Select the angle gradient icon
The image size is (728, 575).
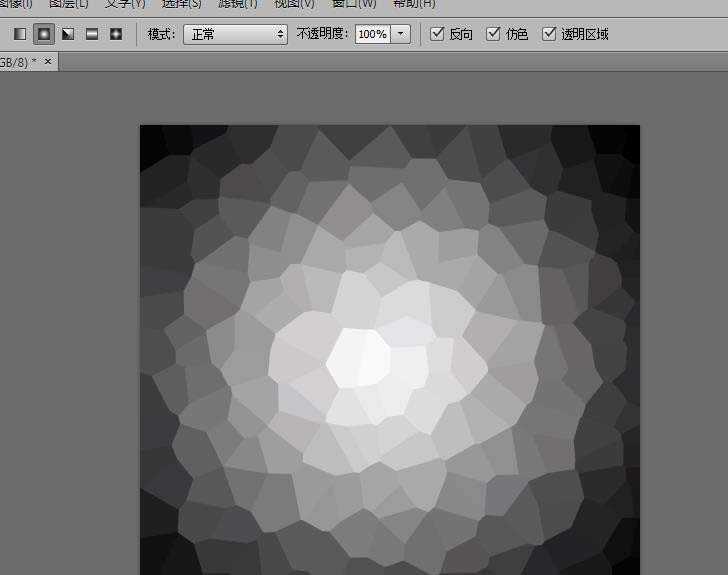tap(68, 34)
